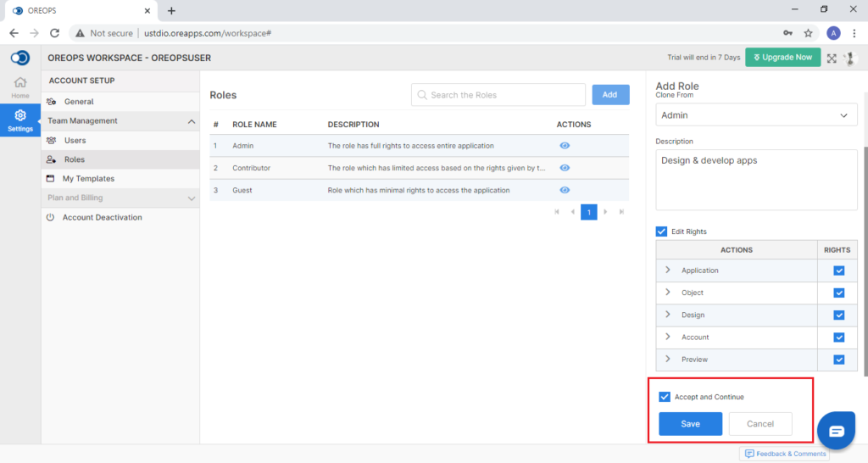
Task: Toggle the Accept and Continue checkbox
Action: click(665, 397)
